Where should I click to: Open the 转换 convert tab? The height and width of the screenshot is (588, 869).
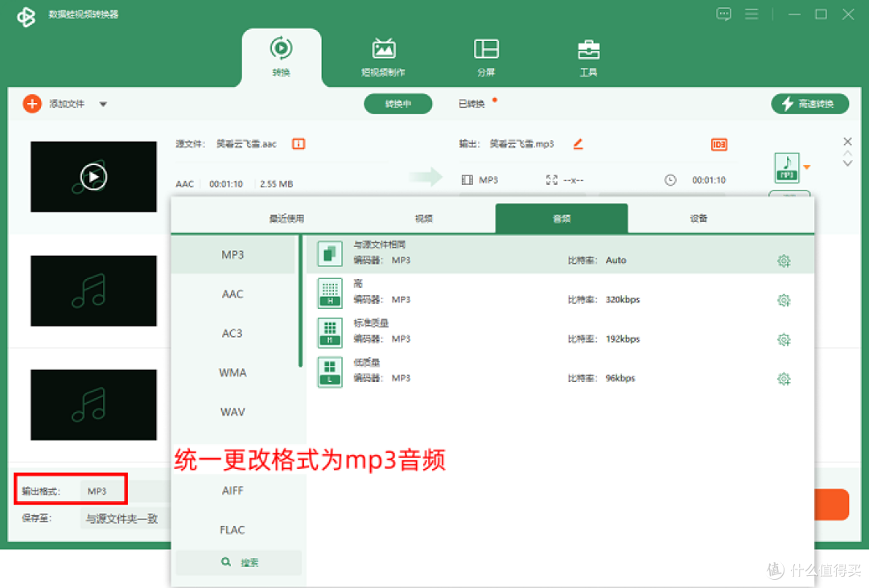281,57
